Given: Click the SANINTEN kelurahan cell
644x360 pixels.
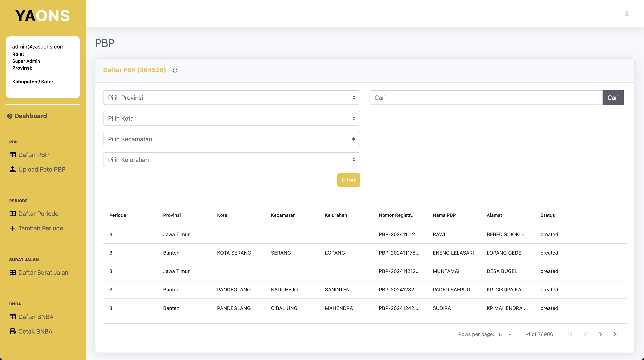Looking at the screenshot, I should (x=337, y=289).
